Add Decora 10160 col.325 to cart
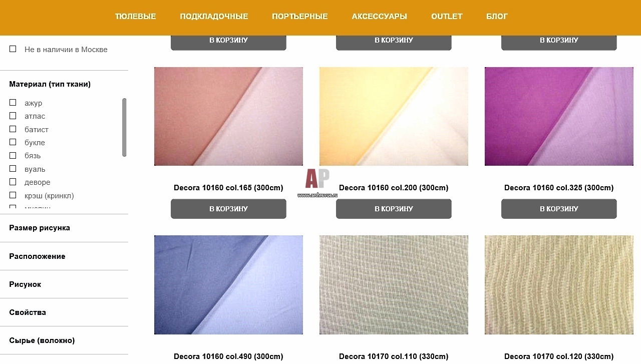641x364 pixels. [x=559, y=209]
